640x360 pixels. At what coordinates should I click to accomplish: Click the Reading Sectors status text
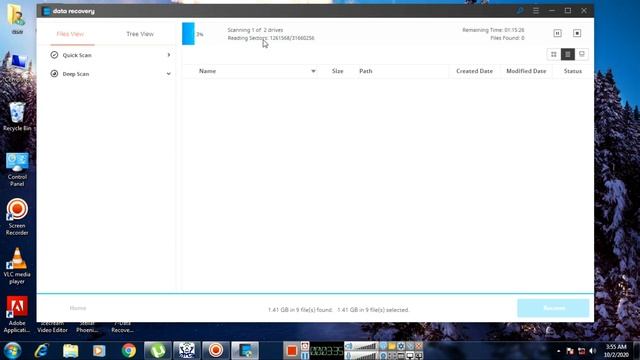[271, 38]
